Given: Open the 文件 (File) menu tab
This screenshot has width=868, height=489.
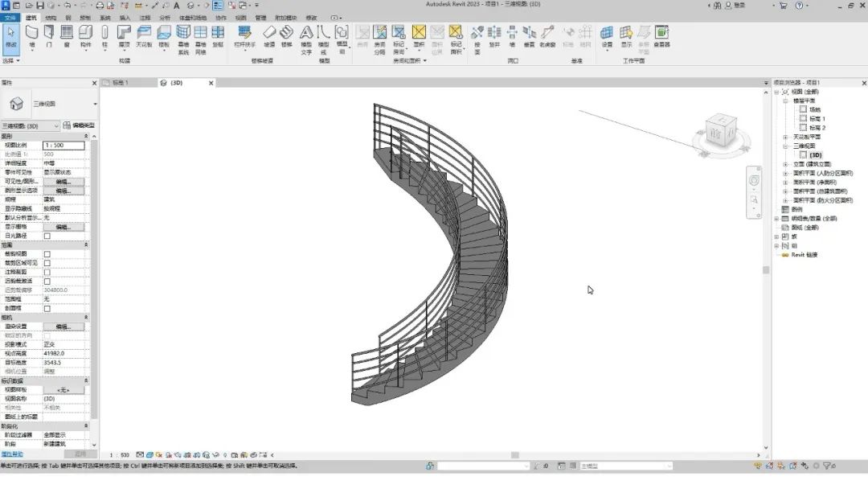Looking at the screenshot, I should [10, 18].
